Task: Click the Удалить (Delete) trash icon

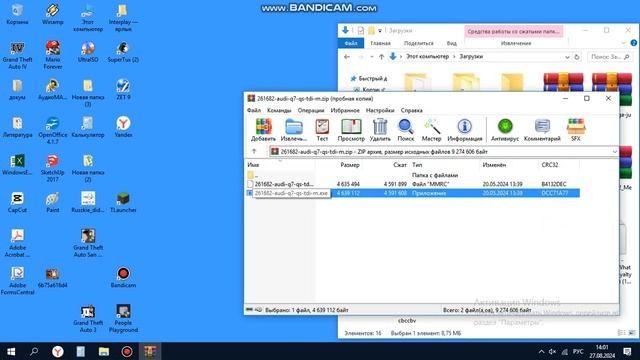Action: [380, 130]
